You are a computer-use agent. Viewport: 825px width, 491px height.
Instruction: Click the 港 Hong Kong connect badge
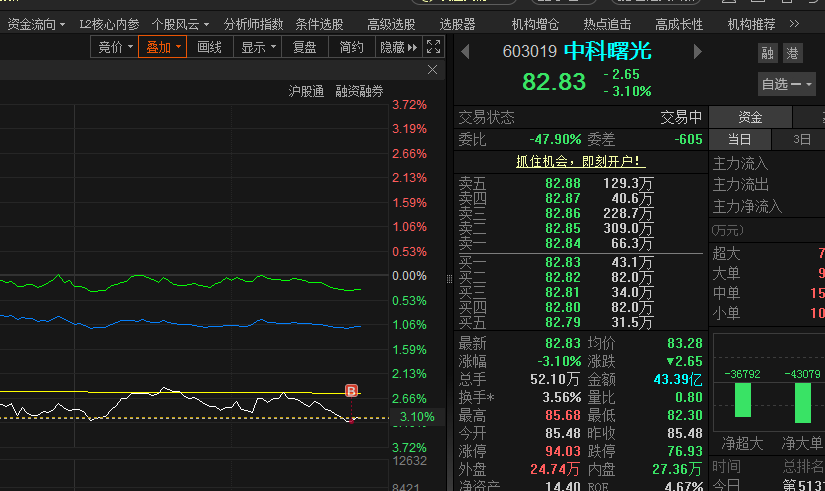(792, 53)
